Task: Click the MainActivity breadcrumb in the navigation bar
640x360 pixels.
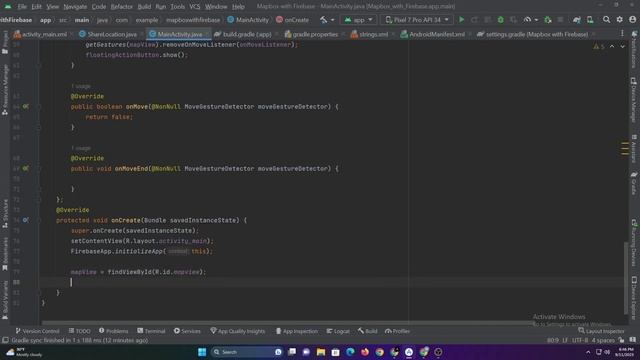Action: pos(248,20)
